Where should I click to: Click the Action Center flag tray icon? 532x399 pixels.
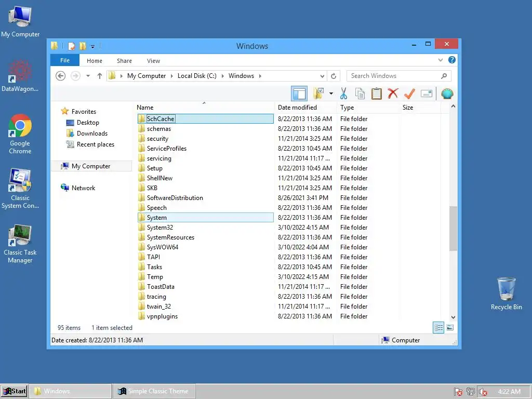[x=458, y=392]
